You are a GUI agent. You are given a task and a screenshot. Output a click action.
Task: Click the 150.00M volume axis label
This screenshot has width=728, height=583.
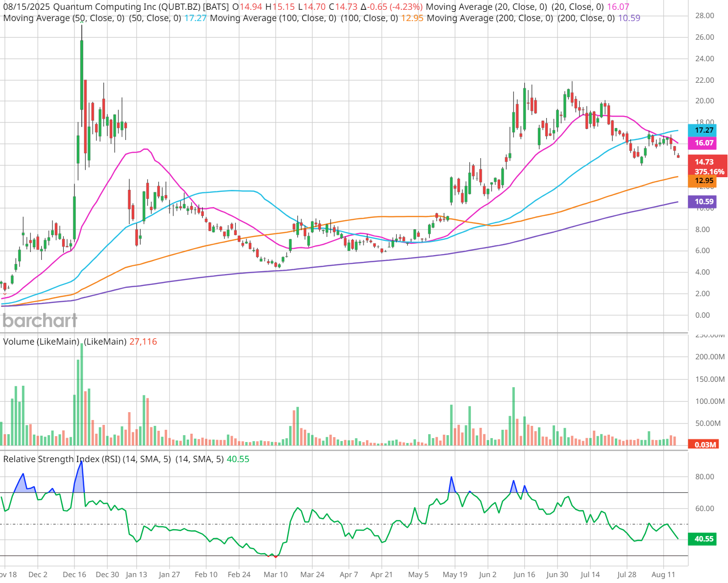710,379
